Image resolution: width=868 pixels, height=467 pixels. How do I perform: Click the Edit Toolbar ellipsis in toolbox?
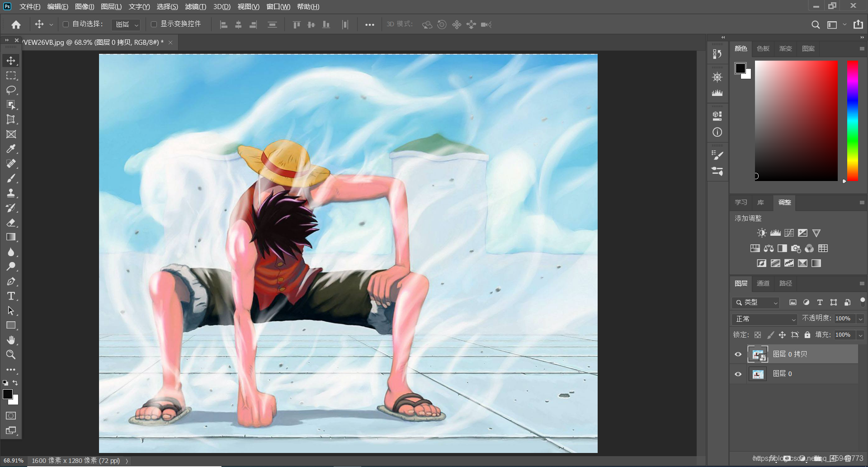click(x=11, y=370)
